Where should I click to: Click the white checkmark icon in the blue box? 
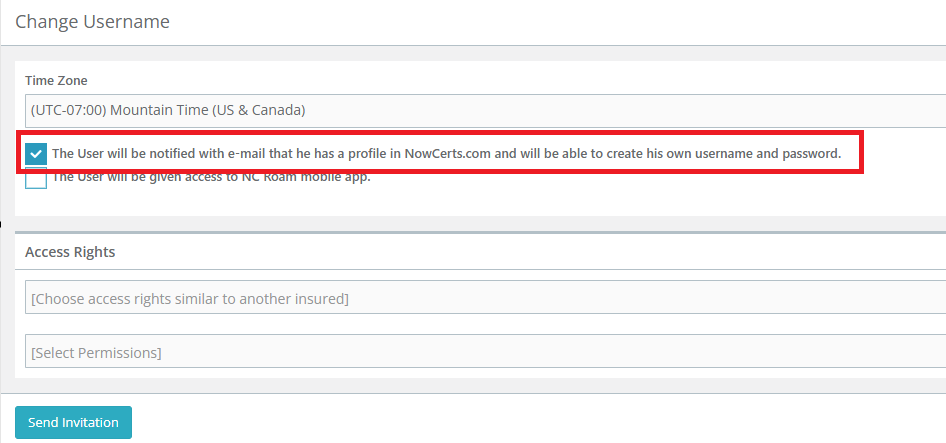point(36,154)
